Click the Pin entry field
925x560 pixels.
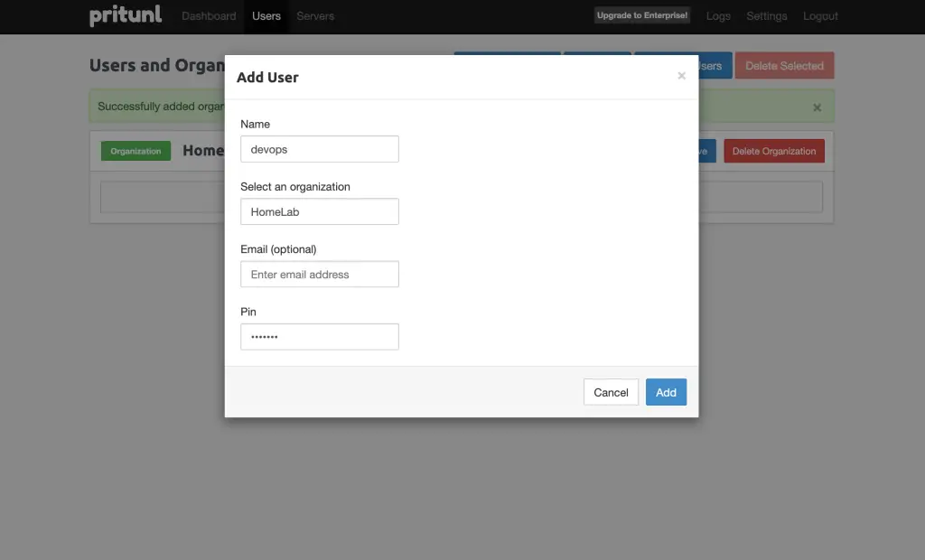(319, 336)
